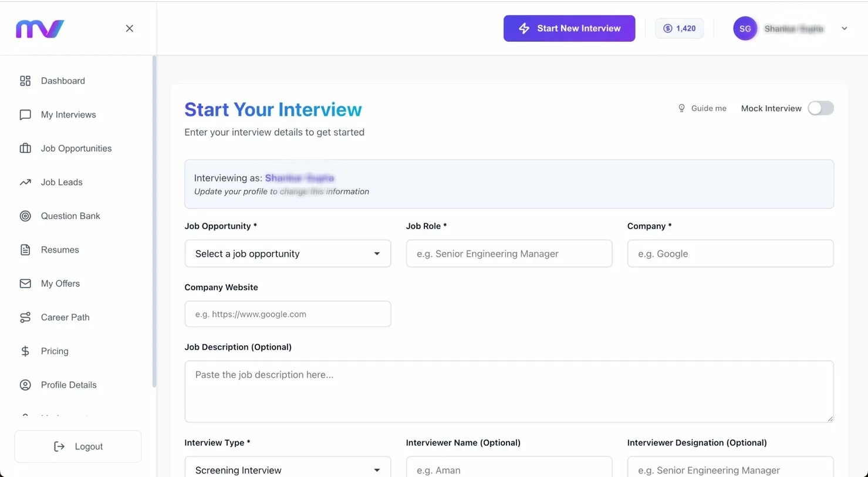Open the Pricing section with the dollar icon
Image resolution: width=868 pixels, height=477 pixels.
pyautogui.click(x=25, y=351)
